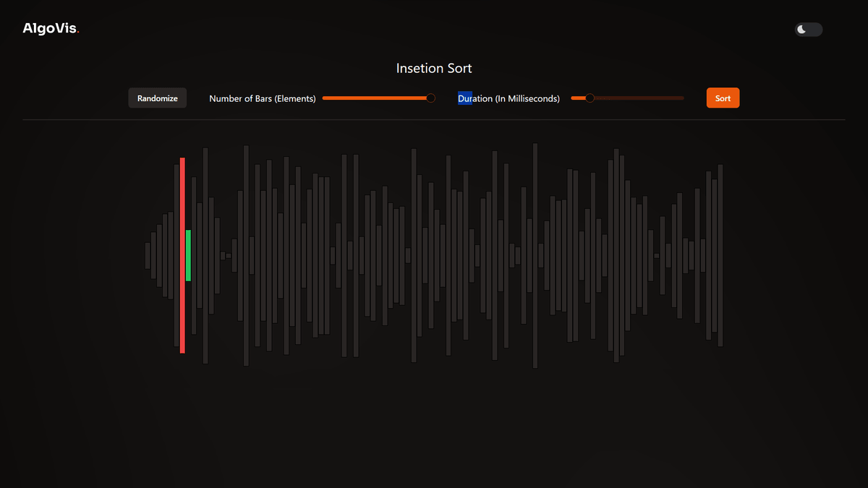Click the rightmost bar in the visualization
This screenshot has height=488, width=868.
[x=720, y=255]
